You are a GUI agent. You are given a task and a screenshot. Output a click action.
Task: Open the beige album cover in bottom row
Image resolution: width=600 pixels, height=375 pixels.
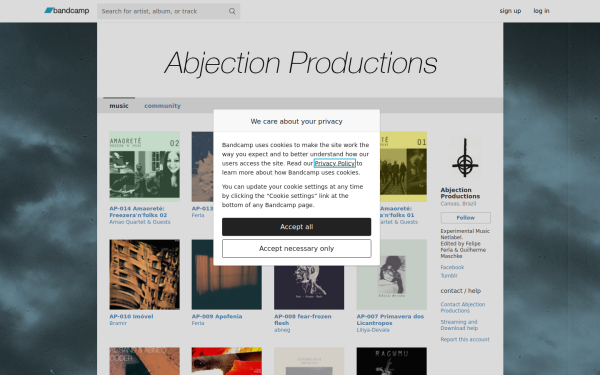[x=309, y=361]
